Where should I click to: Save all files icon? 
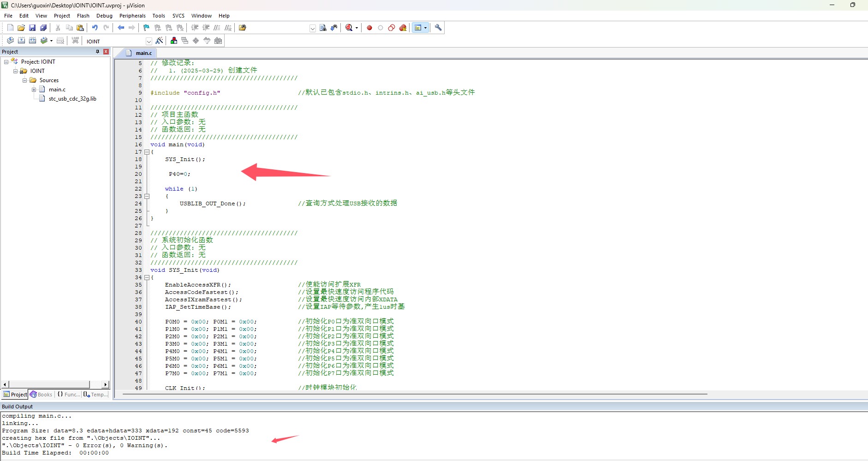(43, 28)
